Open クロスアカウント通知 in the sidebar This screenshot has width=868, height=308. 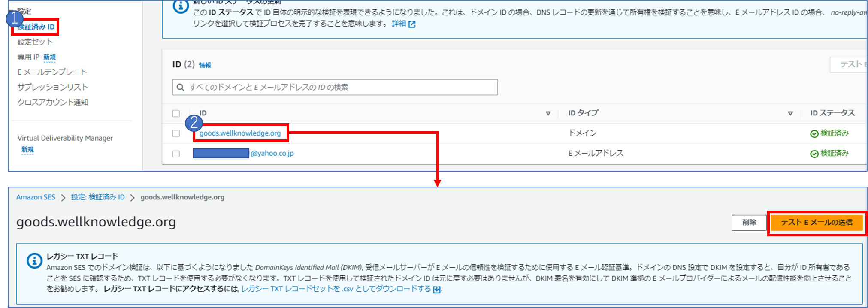point(53,102)
